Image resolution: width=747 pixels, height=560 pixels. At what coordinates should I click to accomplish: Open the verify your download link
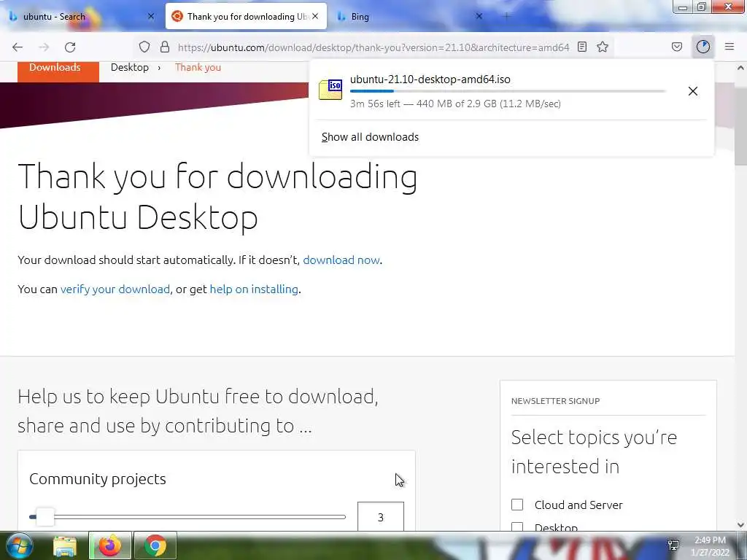click(115, 289)
